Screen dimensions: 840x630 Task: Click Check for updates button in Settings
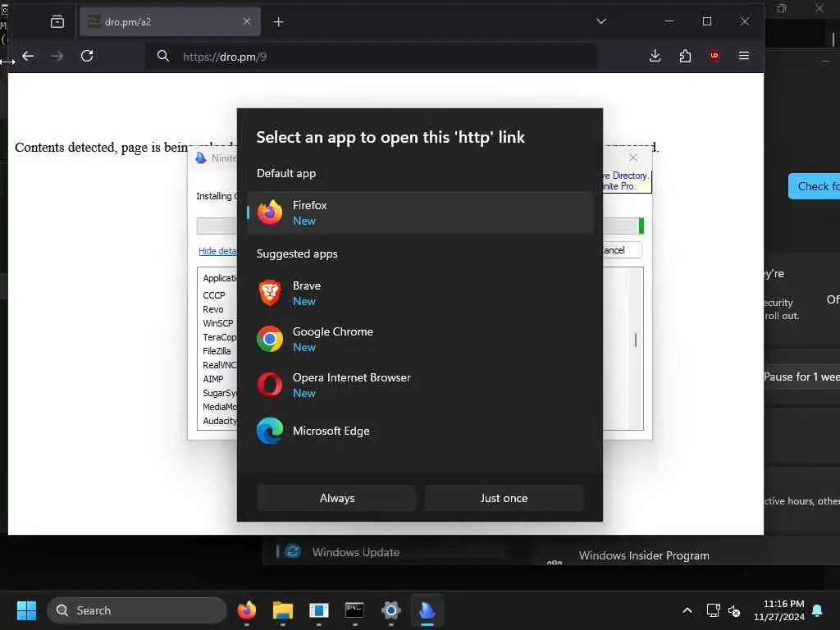(x=814, y=186)
